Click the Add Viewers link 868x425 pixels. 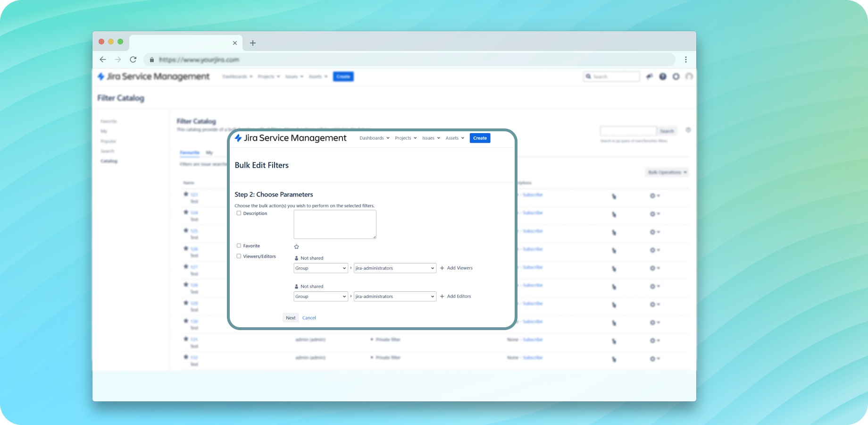coord(459,268)
